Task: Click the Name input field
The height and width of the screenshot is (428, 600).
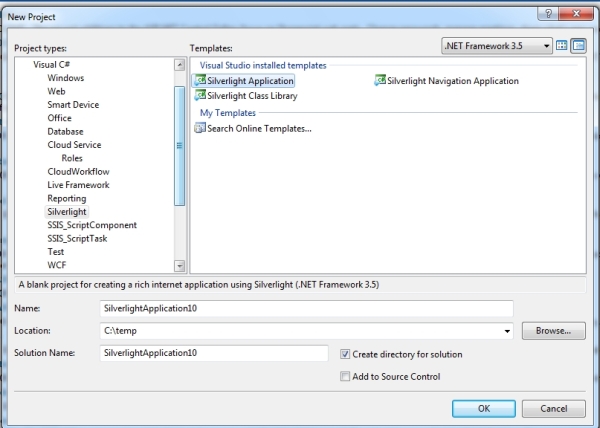Action: [307, 309]
